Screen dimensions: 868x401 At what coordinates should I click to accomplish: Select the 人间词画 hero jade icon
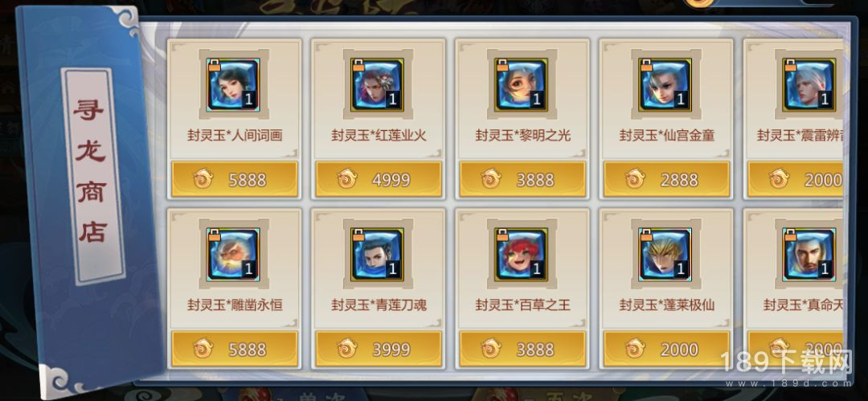click(x=233, y=84)
